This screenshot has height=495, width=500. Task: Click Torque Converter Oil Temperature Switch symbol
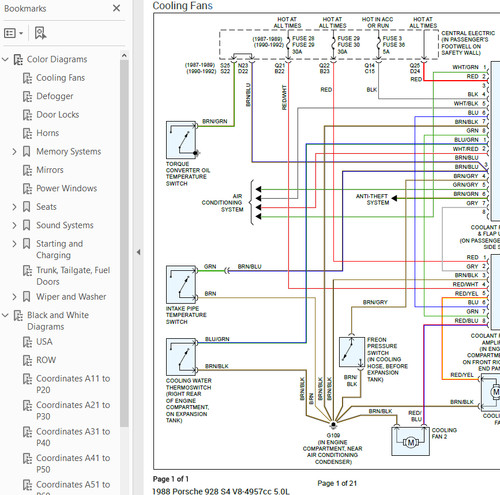181,140
